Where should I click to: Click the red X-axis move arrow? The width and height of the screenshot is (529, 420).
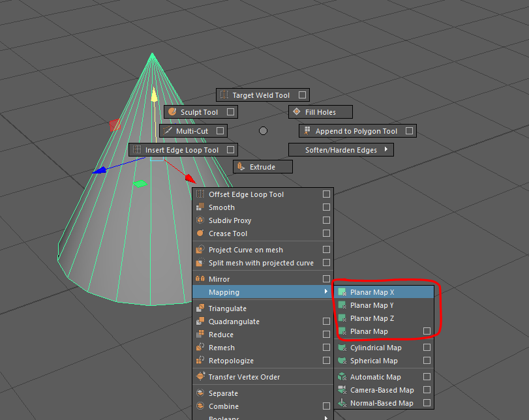point(190,179)
